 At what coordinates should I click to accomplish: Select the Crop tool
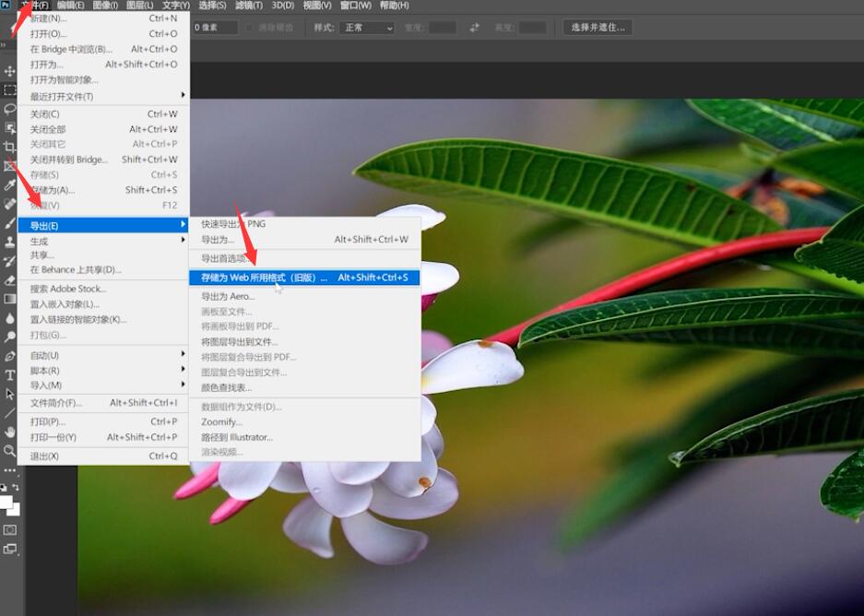[x=9, y=147]
